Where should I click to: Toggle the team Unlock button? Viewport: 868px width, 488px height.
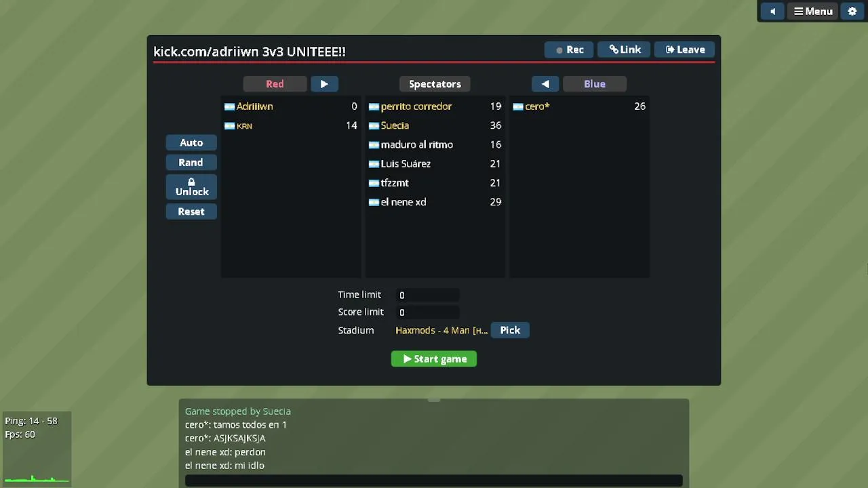[191, 187]
